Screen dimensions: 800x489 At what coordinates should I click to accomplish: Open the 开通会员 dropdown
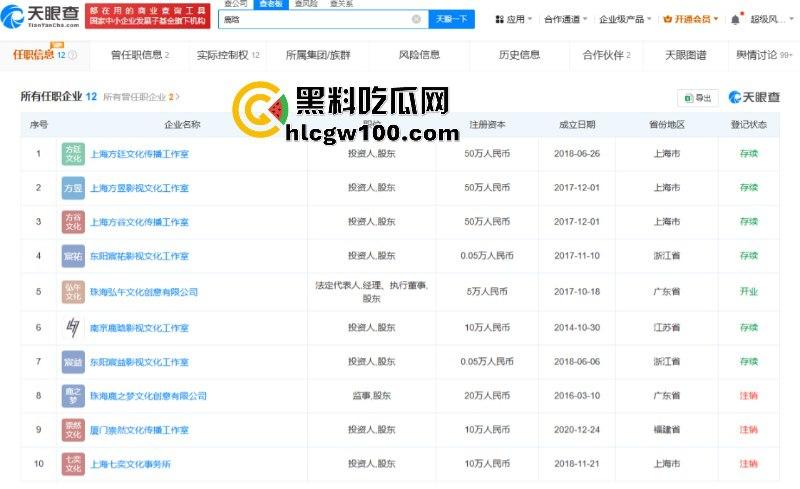click(x=691, y=19)
